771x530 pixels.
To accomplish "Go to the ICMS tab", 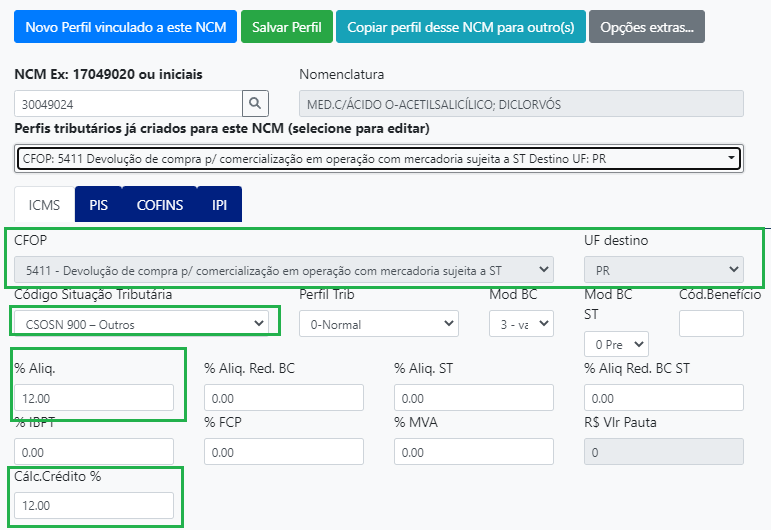I will 43,205.
